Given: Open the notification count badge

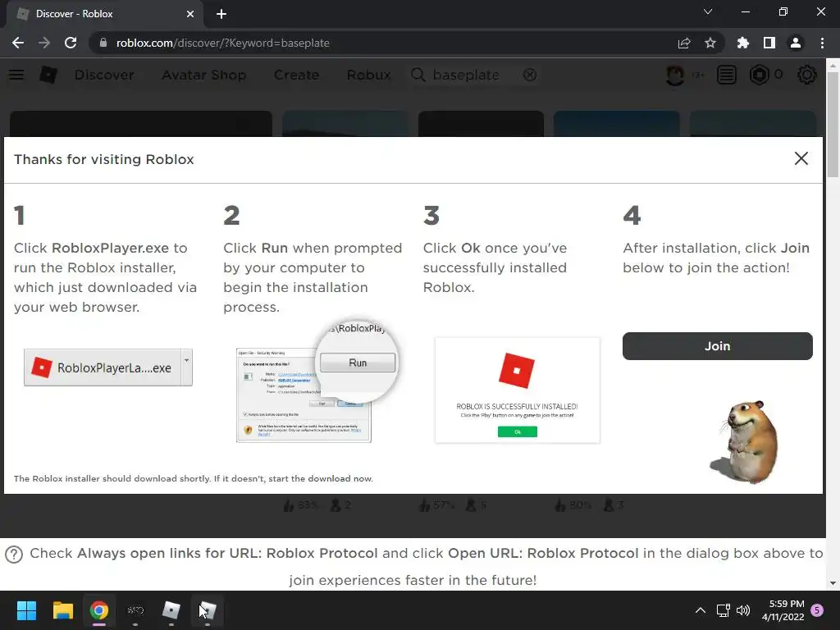Looking at the screenshot, I should 817,610.
